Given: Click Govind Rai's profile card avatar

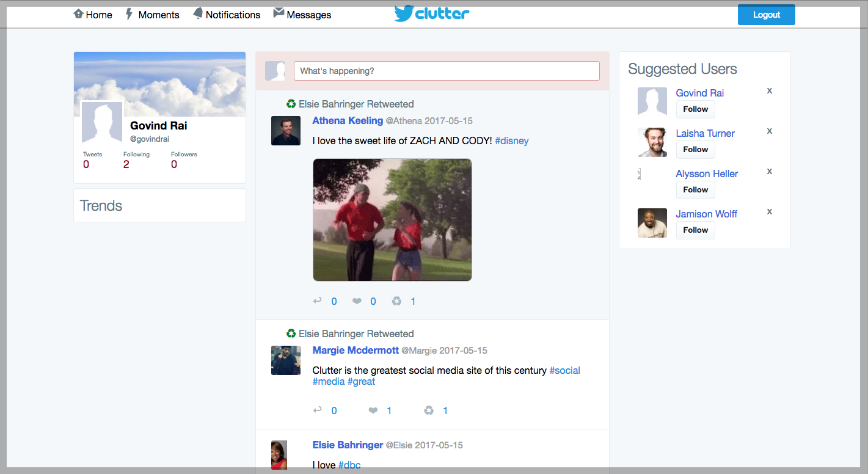Looking at the screenshot, I should [103, 122].
